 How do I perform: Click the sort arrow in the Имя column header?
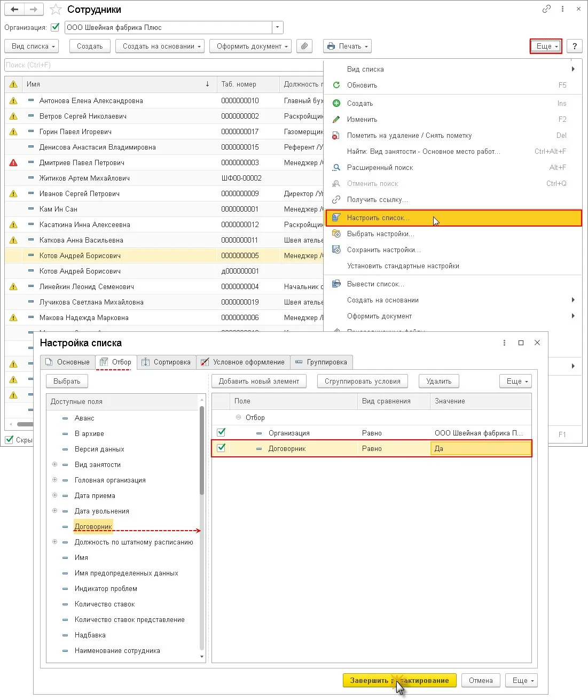coord(208,84)
